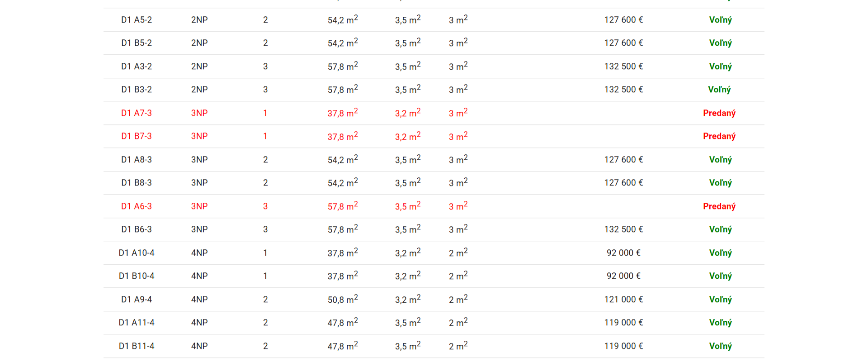
Task: Click Voľný status for D1 B10-4
Action: click(720, 276)
